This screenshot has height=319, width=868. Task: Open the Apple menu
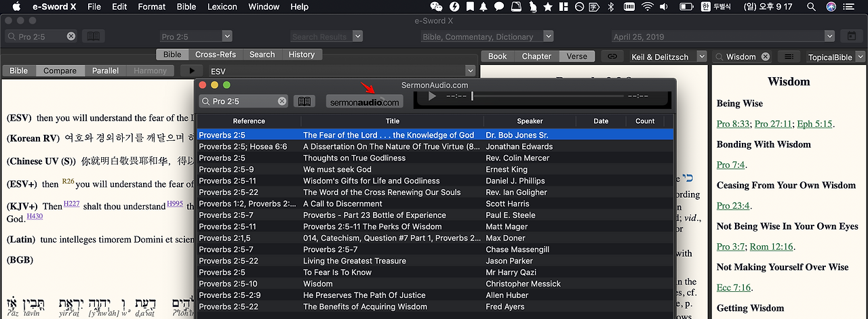[18, 6]
